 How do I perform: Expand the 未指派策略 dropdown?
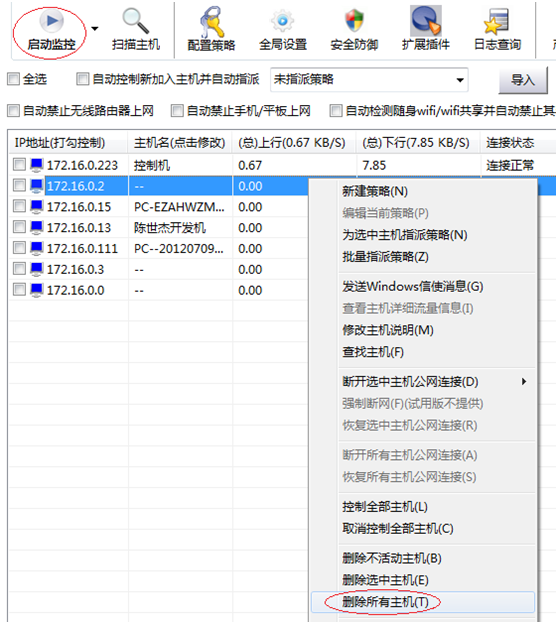pos(460,80)
